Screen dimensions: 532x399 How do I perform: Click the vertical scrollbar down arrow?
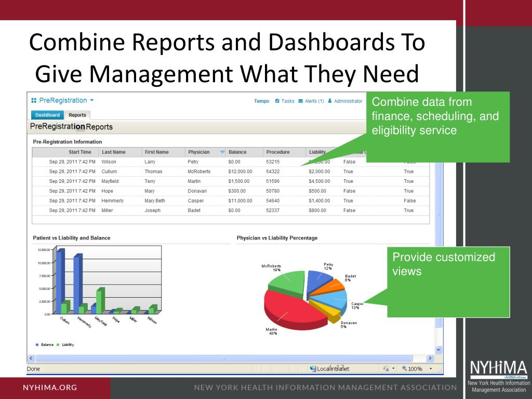pyautogui.click(x=438, y=350)
